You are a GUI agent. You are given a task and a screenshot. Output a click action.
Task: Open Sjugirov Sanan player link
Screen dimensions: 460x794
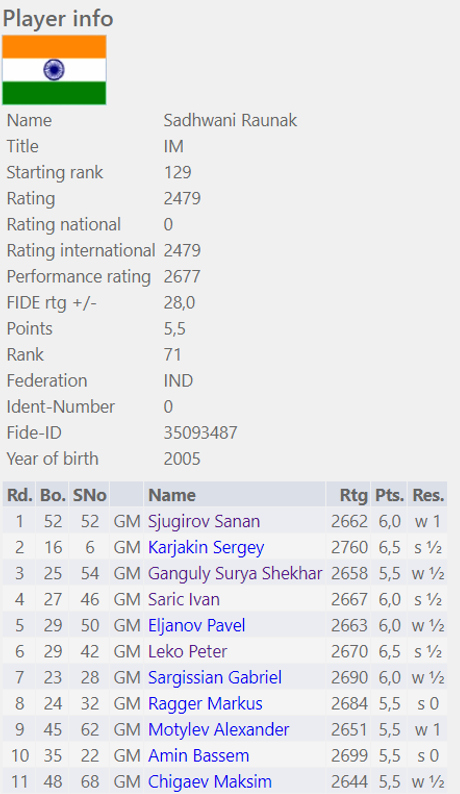204,521
